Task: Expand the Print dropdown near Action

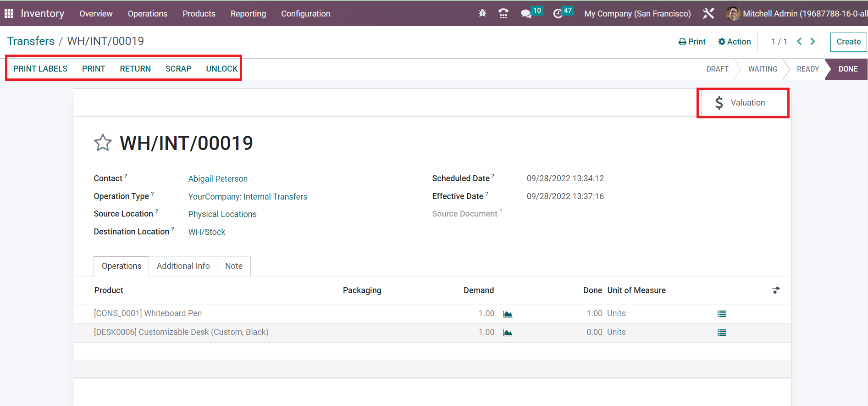Action: (x=692, y=42)
